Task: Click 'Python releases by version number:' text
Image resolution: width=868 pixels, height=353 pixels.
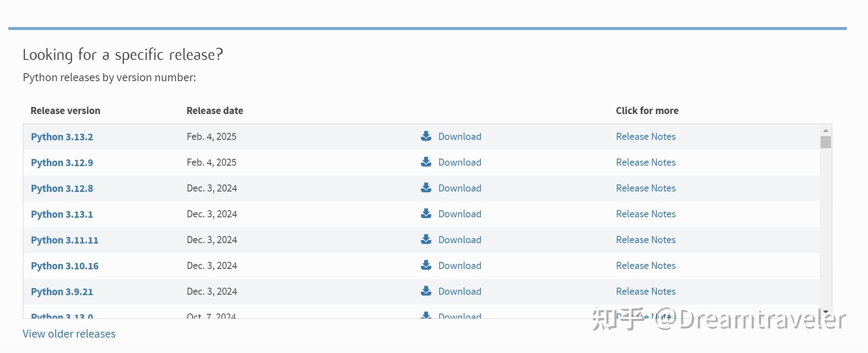Action: 109,78
